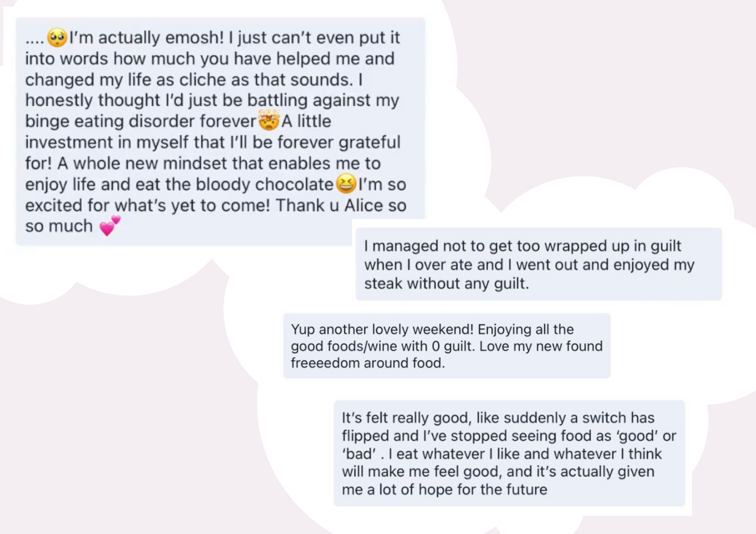Select the "Yup another lovely weekend" message

click(447, 346)
